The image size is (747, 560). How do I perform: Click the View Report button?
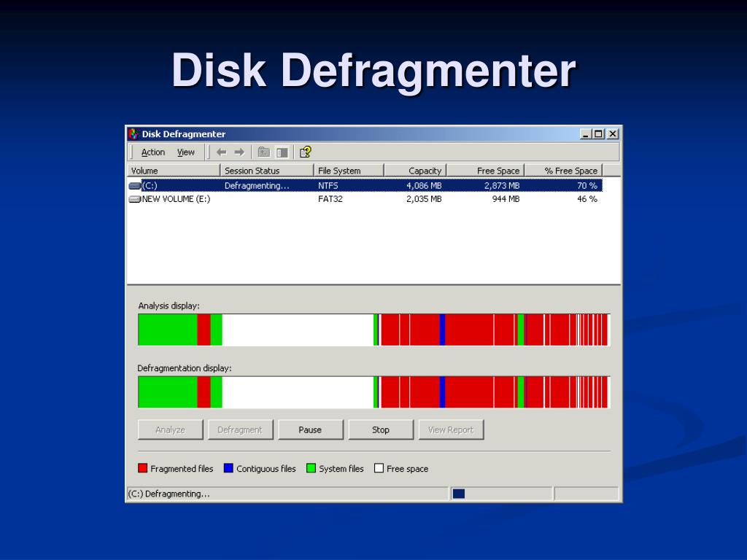[451, 429]
